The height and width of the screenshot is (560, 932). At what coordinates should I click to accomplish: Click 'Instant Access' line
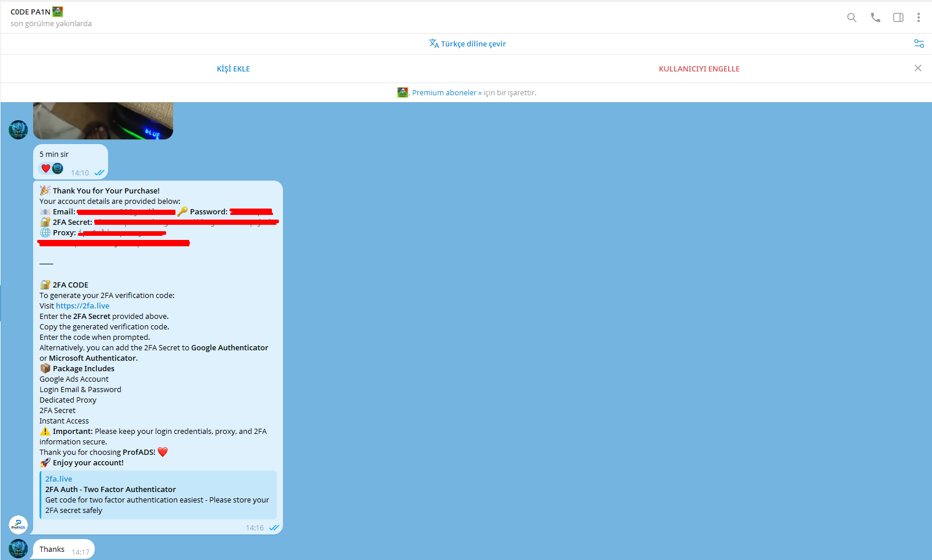pyautogui.click(x=64, y=421)
